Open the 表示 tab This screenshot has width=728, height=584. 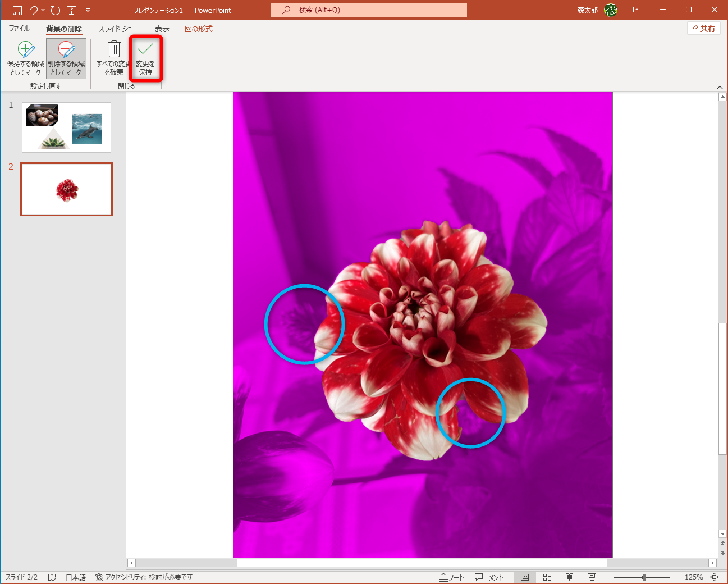coord(162,29)
